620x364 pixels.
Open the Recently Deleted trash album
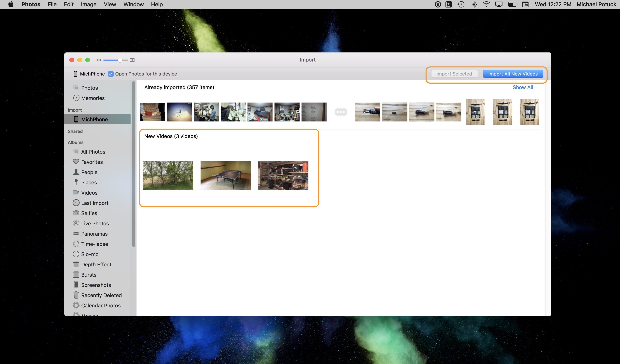(101, 295)
